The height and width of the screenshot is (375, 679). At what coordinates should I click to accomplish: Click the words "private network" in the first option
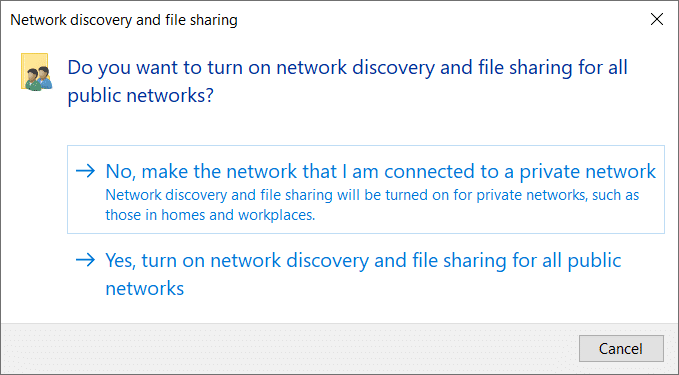(x=588, y=171)
